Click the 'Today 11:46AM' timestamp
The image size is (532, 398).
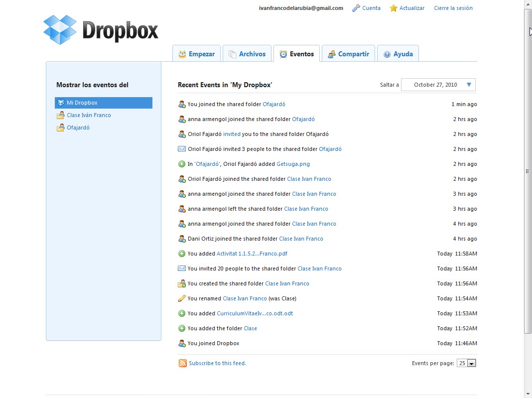[x=457, y=343]
